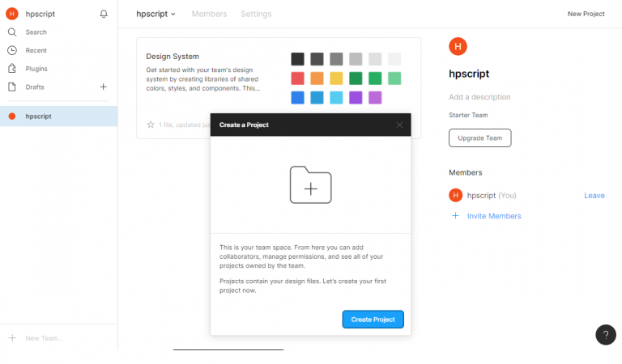The height and width of the screenshot is (364, 622).
Task: Click the Leave link next to hpscript
Action: (x=594, y=196)
